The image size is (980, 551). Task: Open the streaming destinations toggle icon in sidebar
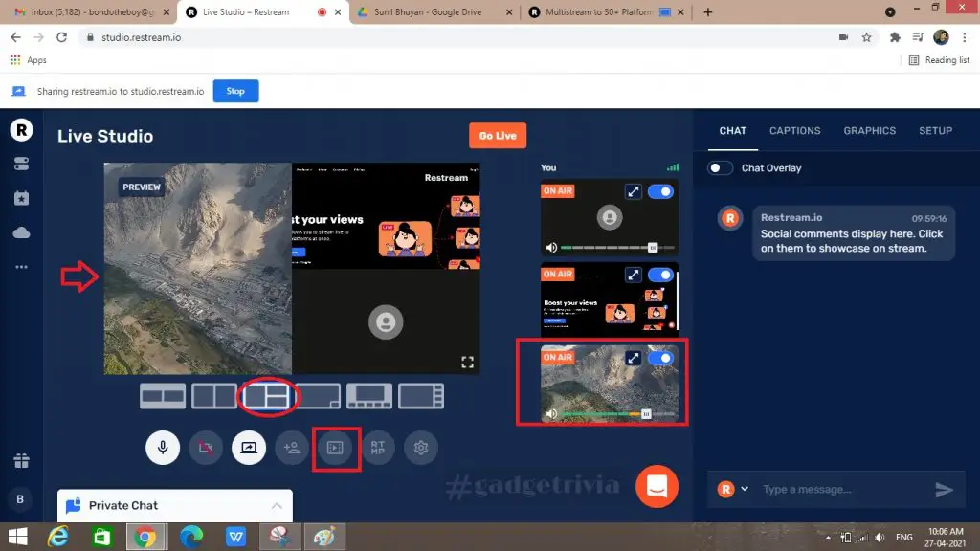21,164
